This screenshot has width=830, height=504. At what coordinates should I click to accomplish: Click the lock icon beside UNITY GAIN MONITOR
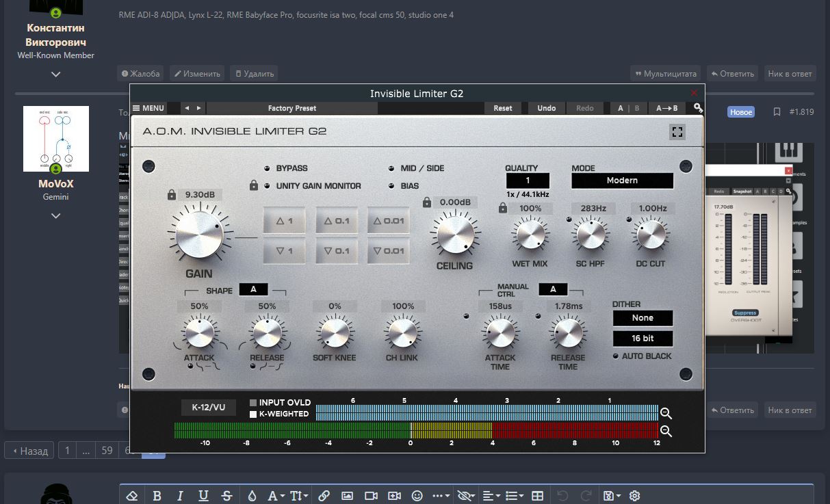254,185
